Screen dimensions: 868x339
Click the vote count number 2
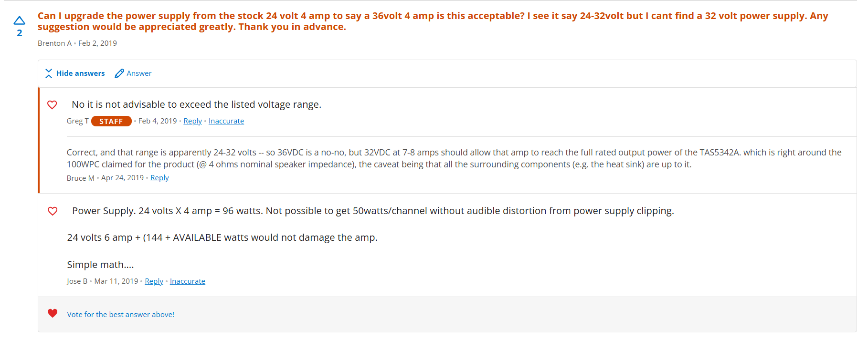(20, 33)
